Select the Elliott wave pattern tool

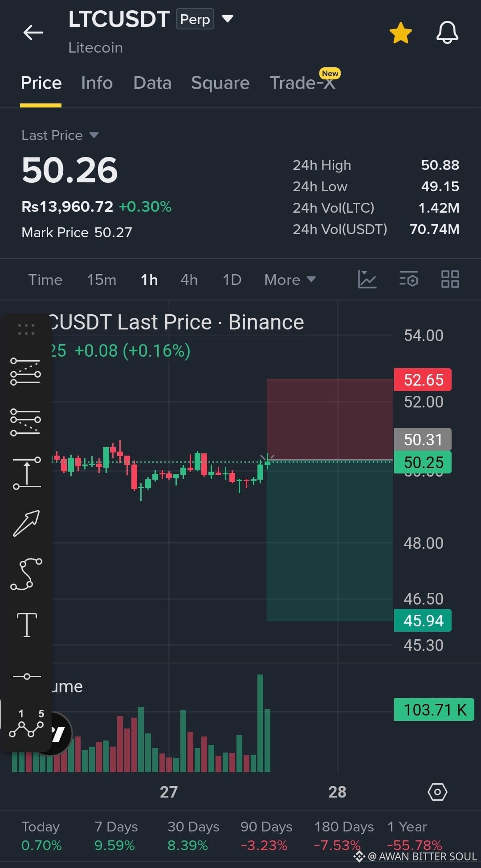(27, 723)
